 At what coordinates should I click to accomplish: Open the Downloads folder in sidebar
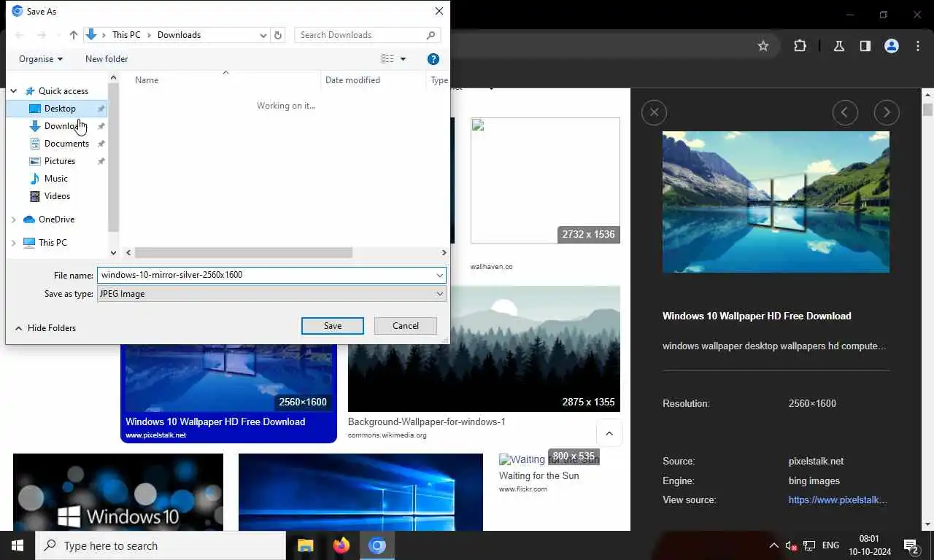[x=60, y=126]
